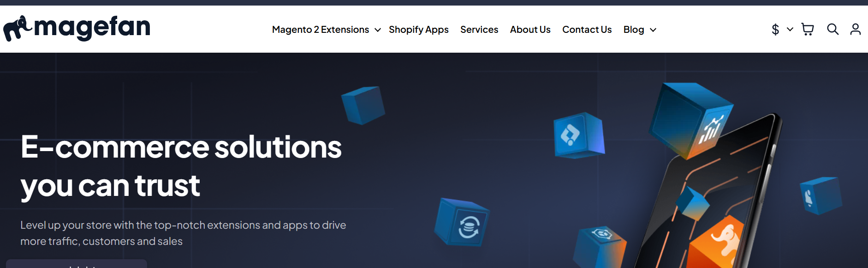
Task: Go to the Blog page
Action: tap(634, 30)
